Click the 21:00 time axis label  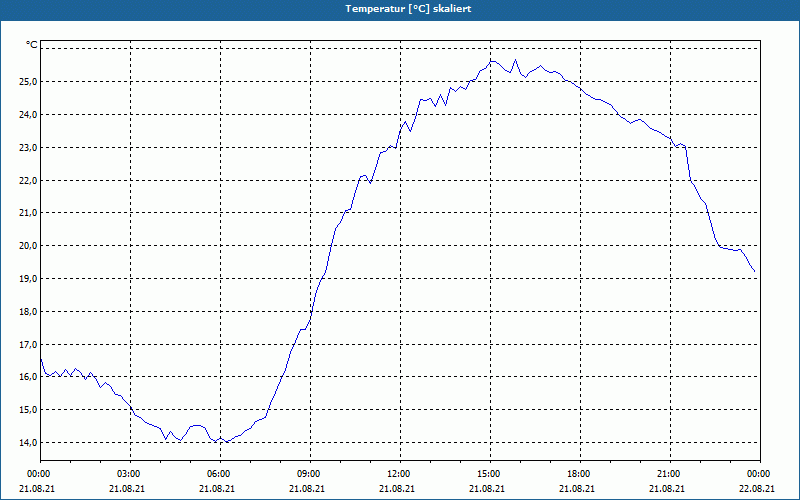[x=667, y=473]
